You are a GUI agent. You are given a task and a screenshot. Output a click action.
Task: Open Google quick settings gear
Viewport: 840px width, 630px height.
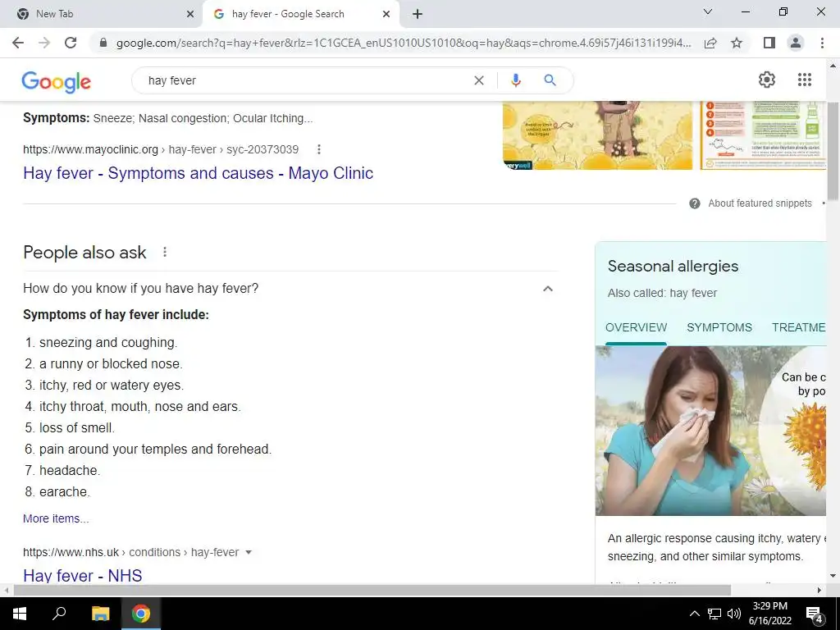[767, 80]
